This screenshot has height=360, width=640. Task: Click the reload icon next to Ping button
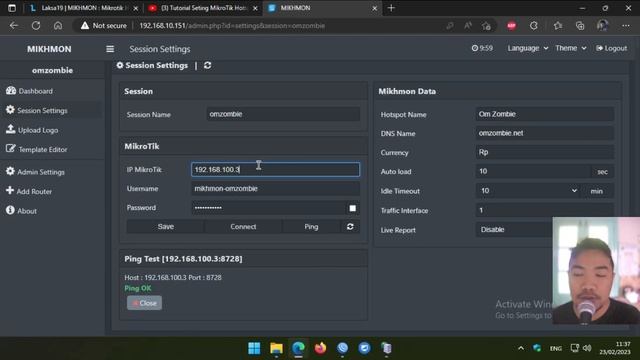(x=350, y=227)
